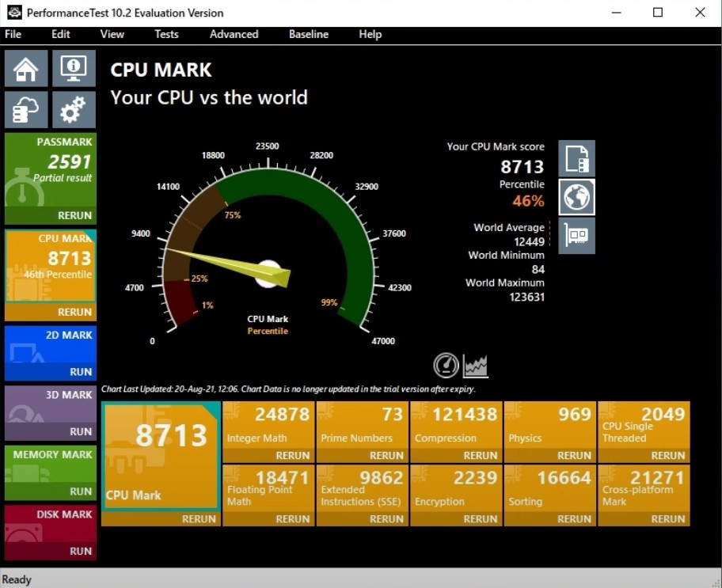Open the cloud baseline management icon
This screenshot has height=588, width=722.
click(25, 109)
